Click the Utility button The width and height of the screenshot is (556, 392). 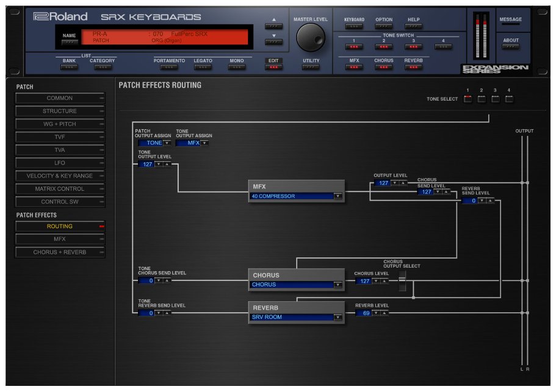311,67
